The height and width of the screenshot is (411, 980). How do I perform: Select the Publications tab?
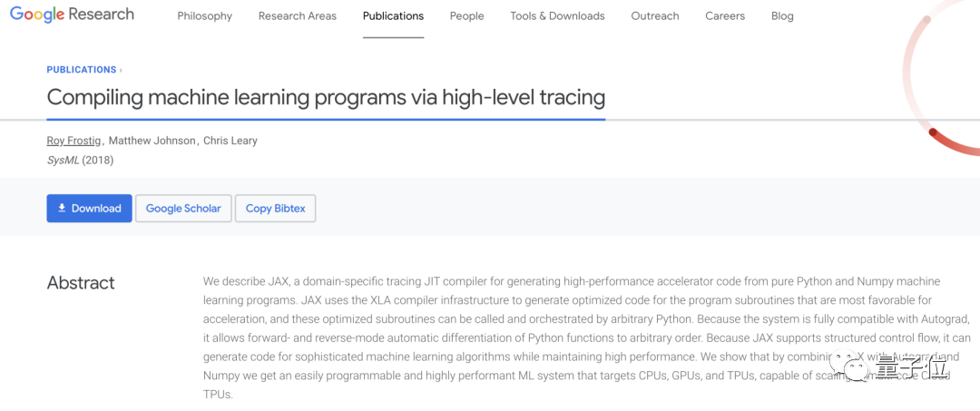point(393,16)
